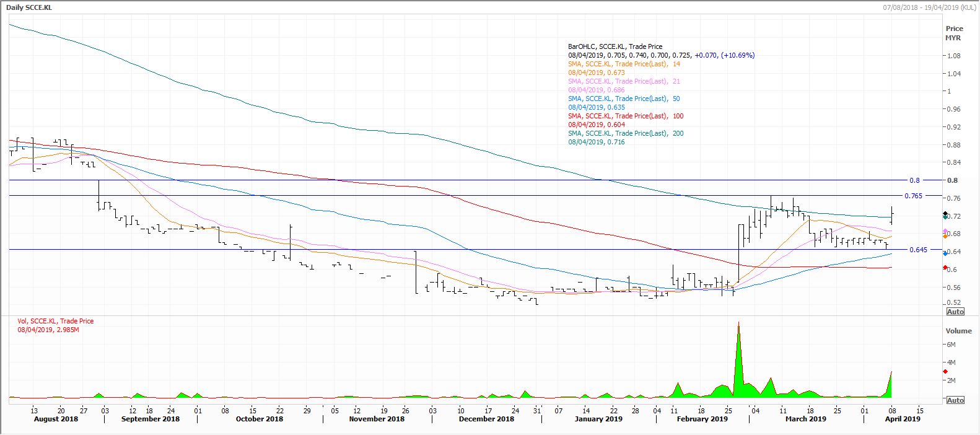
Task: Toggle Auto scaling on the price axis
Action: 955,312
